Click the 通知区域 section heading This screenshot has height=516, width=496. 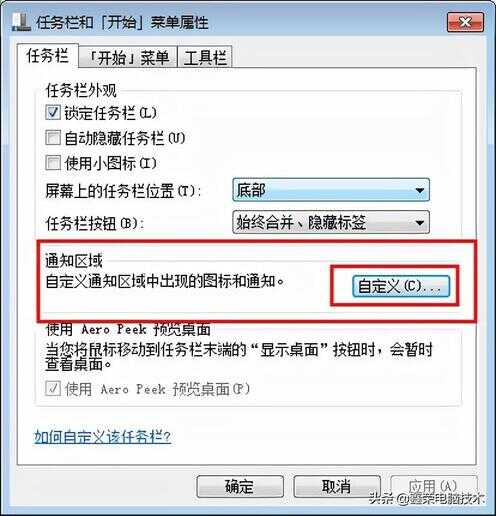tap(74, 260)
